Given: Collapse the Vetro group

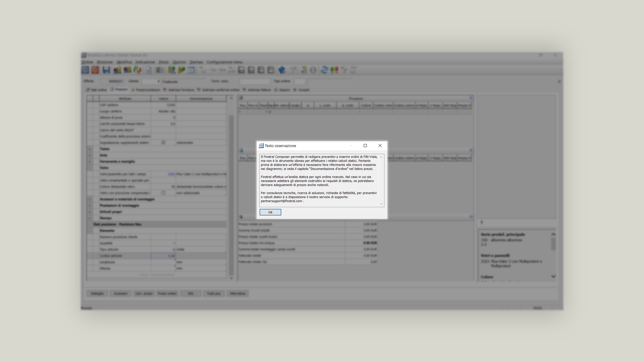Looking at the screenshot, I should (90, 168).
